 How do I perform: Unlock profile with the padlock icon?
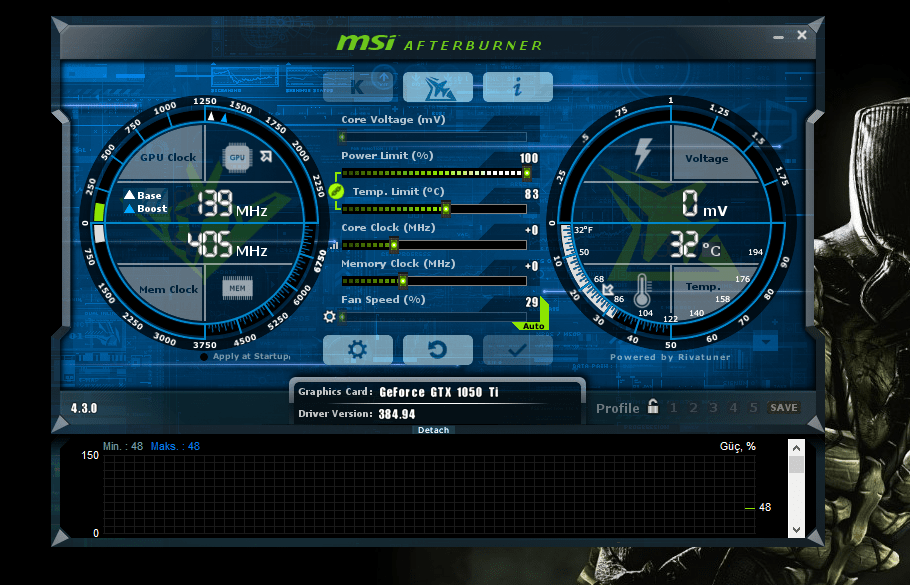click(653, 406)
